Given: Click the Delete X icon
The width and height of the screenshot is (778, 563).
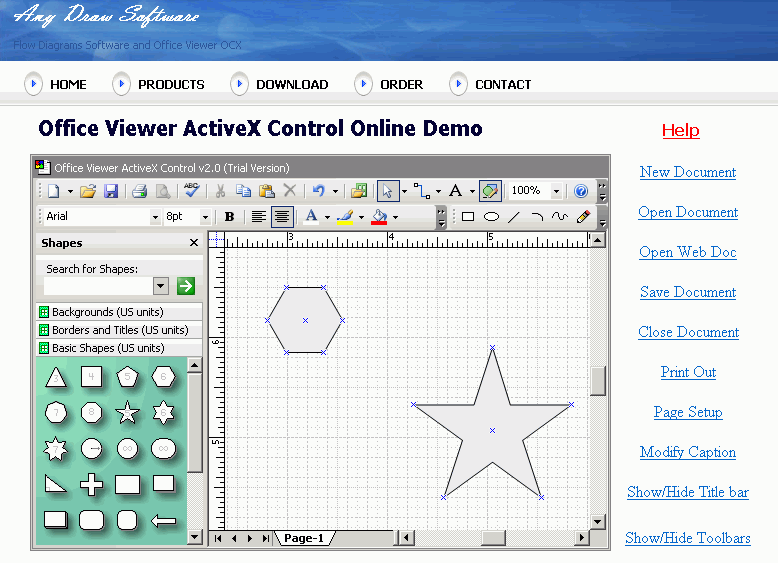Looking at the screenshot, I should 290,190.
